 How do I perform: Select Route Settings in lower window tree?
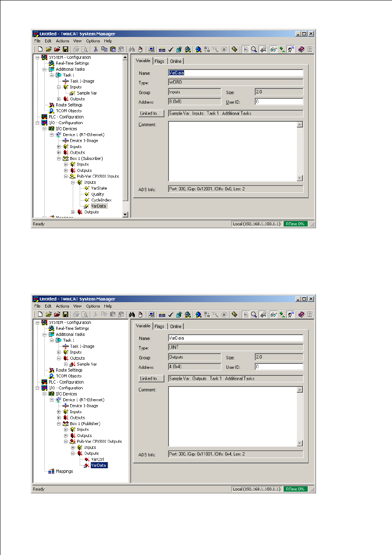69,370
